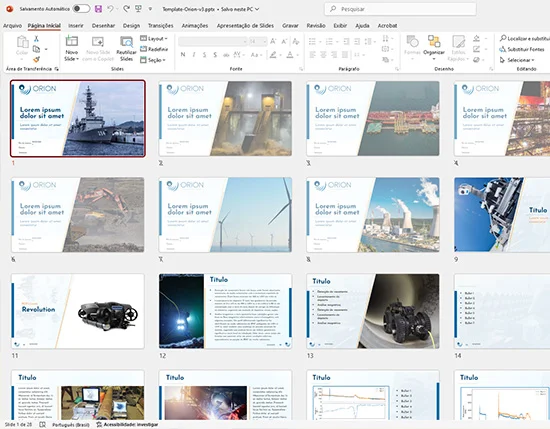Clear all formatting icon
This screenshot has width=550, height=429.
tap(296, 42)
